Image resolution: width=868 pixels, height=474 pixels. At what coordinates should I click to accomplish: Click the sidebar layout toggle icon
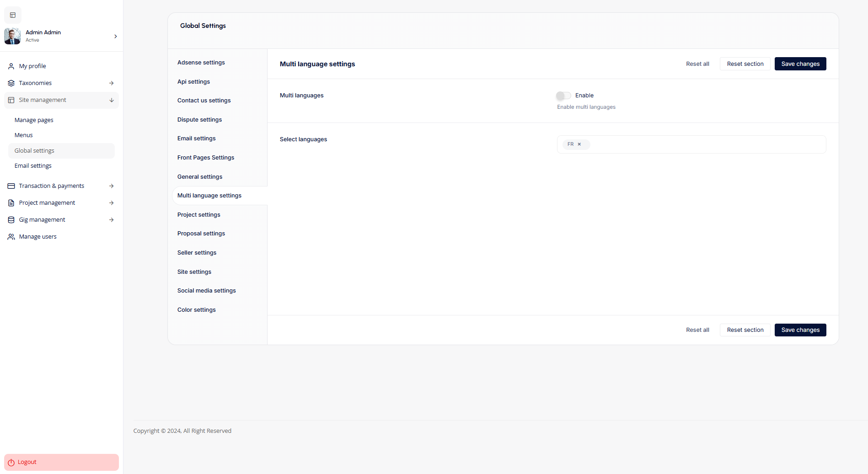13,15
